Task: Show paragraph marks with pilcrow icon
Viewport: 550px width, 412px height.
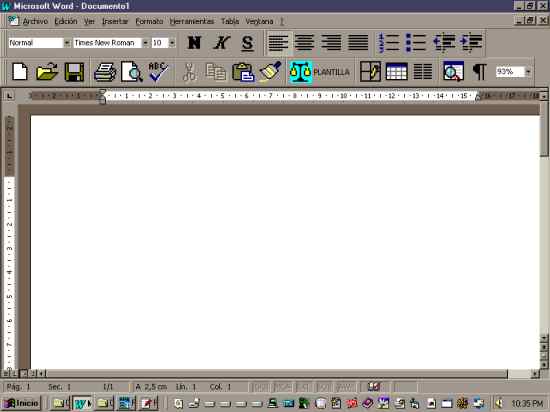Action: [x=479, y=72]
